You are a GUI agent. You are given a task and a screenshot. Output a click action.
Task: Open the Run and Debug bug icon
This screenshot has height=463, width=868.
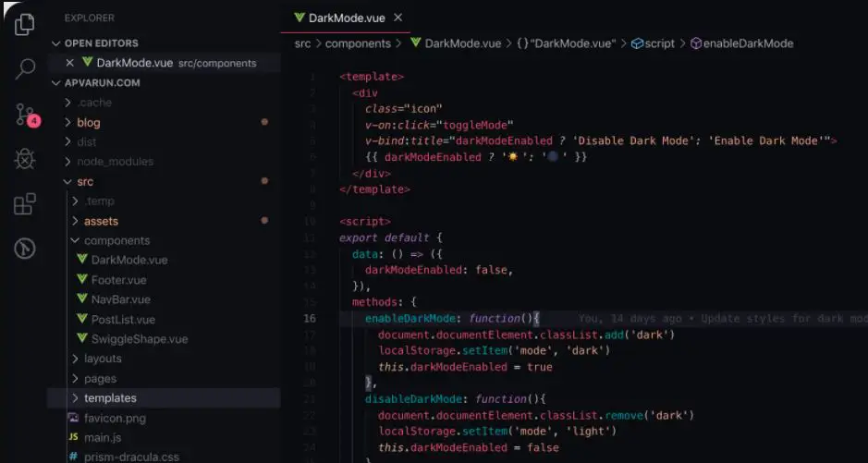[25, 159]
